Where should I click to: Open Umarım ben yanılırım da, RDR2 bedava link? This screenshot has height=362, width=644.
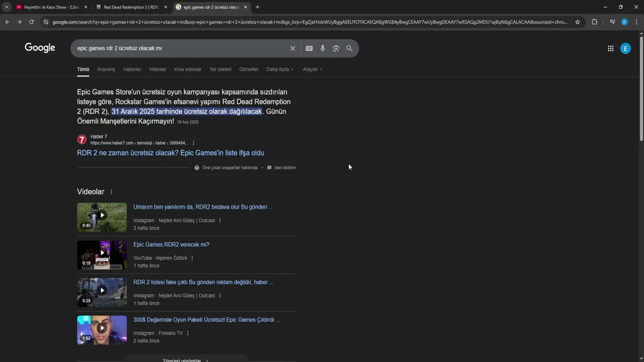coord(203,207)
